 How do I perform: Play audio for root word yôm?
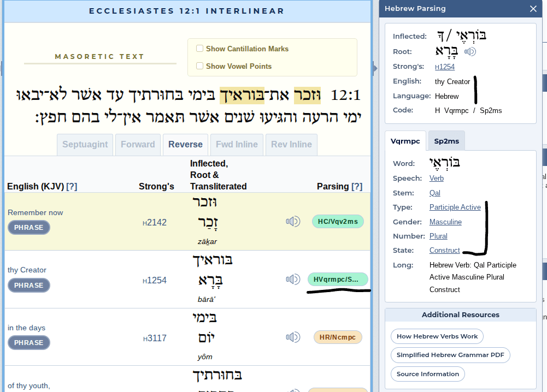click(x=293, y=337)
